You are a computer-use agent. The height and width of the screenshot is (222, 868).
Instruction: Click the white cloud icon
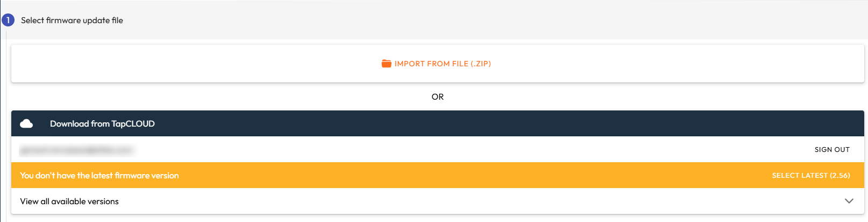tap(26, 124)
